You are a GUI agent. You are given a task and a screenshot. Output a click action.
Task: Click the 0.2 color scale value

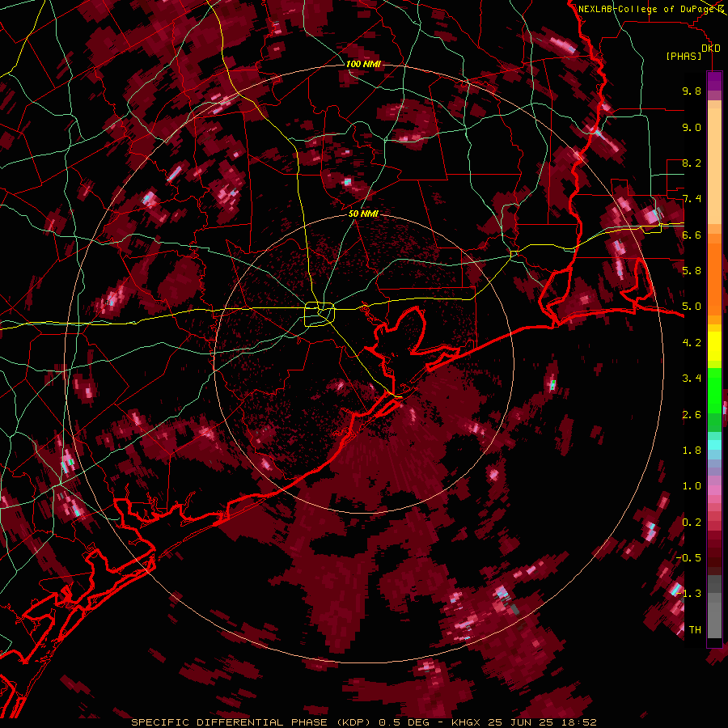click(692, 523)
